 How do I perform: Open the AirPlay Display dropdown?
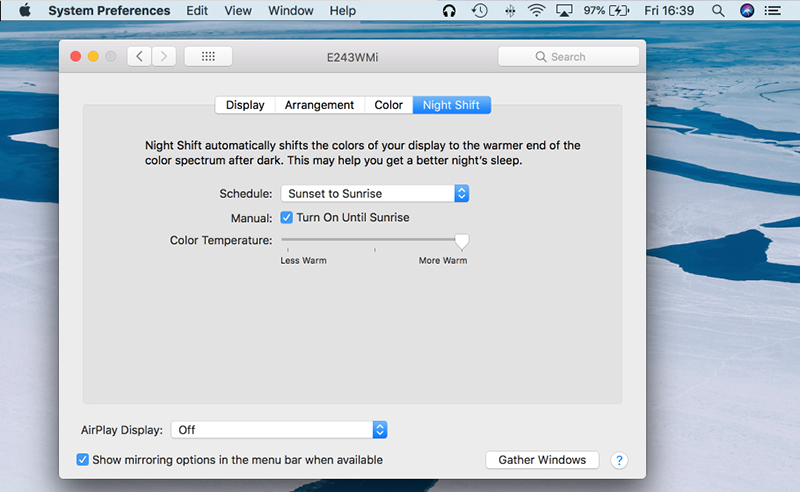[x=279, y=430]
